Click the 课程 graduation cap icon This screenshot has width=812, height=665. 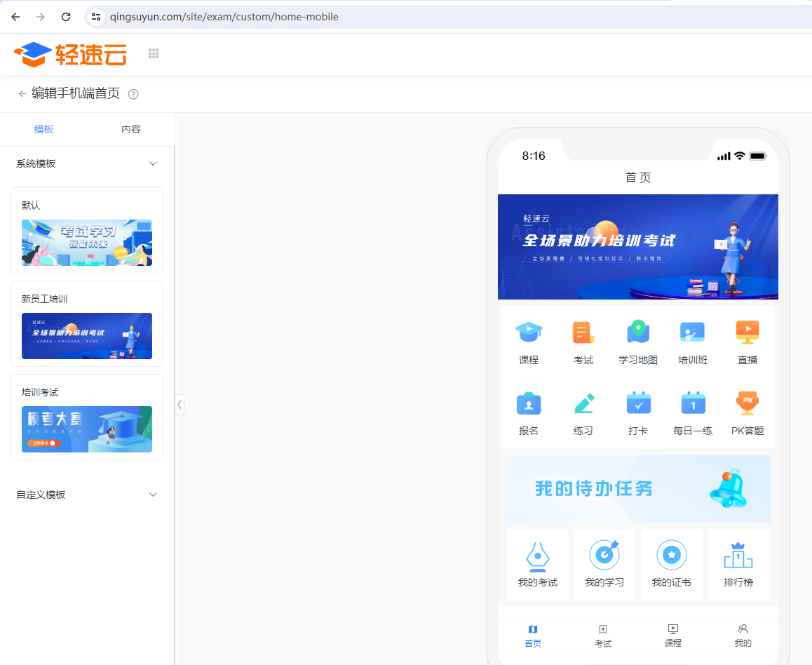click(528, 332)
